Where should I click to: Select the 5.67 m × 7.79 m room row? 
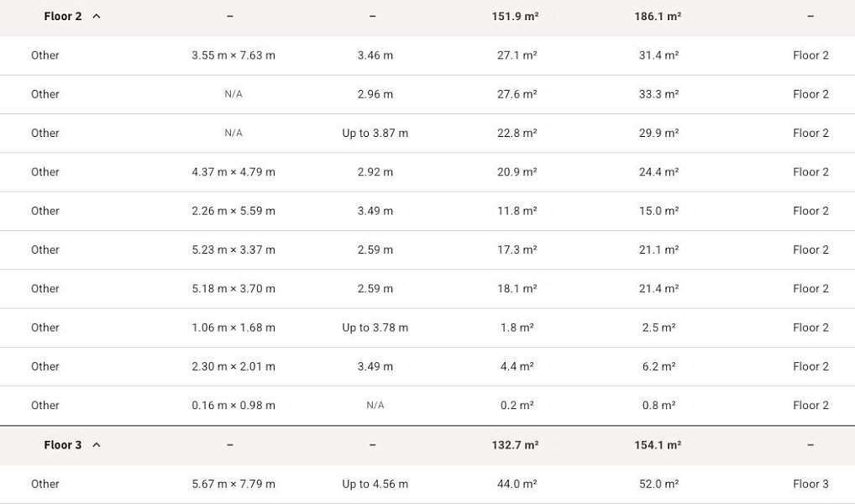[427, 485]
